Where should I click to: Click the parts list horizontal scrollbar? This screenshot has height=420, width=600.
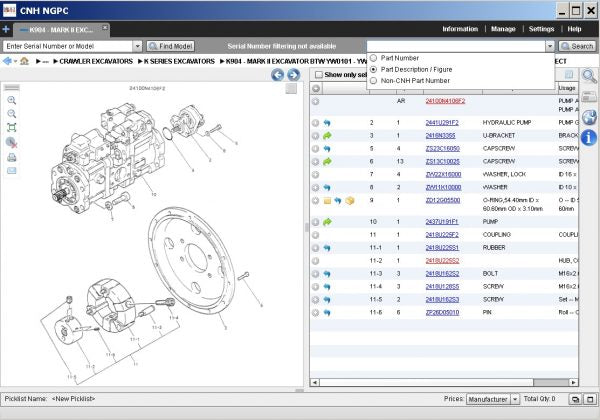pyautogui.click(x=440, y=382)
